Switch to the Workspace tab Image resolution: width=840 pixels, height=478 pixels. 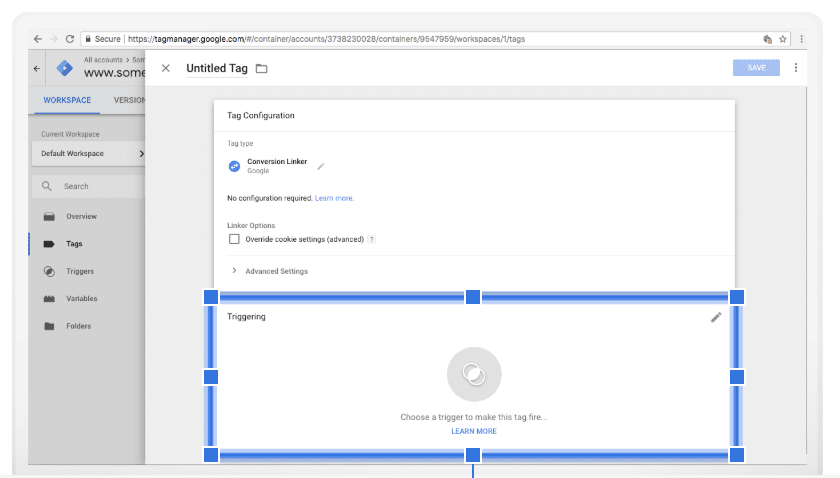pos(67,100)
